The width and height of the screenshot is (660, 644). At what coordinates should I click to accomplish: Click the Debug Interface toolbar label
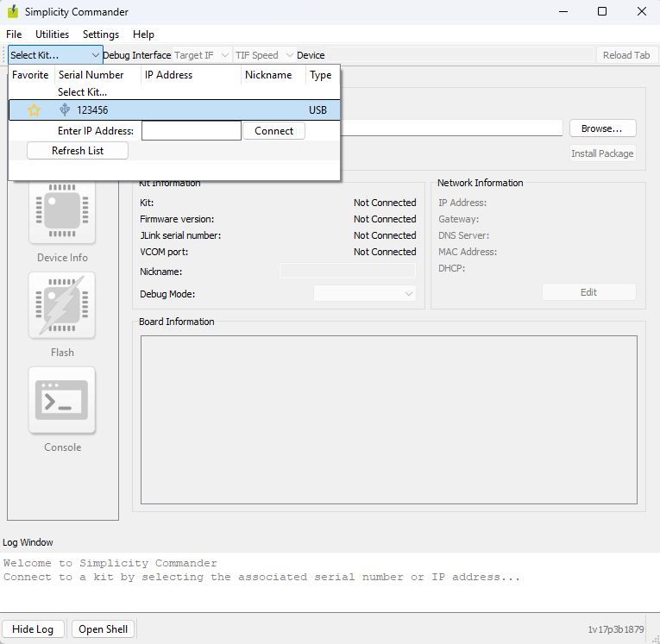click(x=137, y=55)
